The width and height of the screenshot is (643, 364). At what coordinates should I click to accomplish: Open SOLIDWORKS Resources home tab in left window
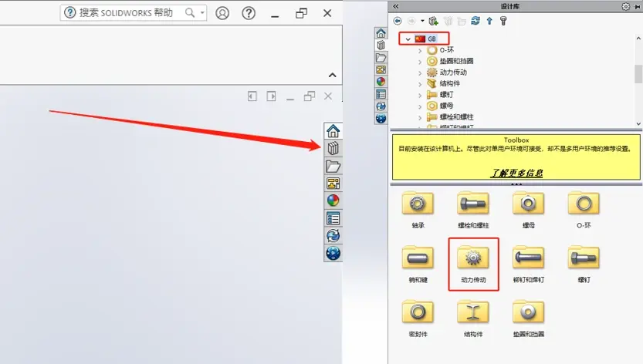coord(333,131)
